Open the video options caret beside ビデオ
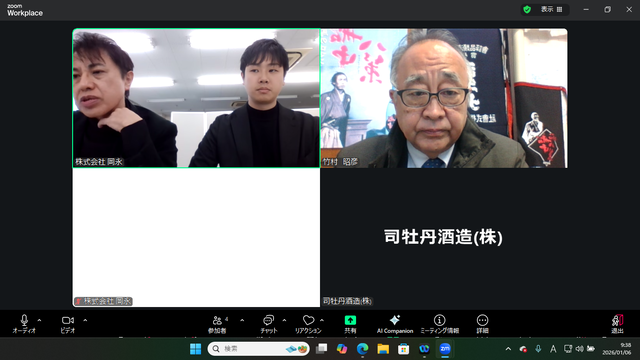 pyautogui.click(x=85, y=320)
